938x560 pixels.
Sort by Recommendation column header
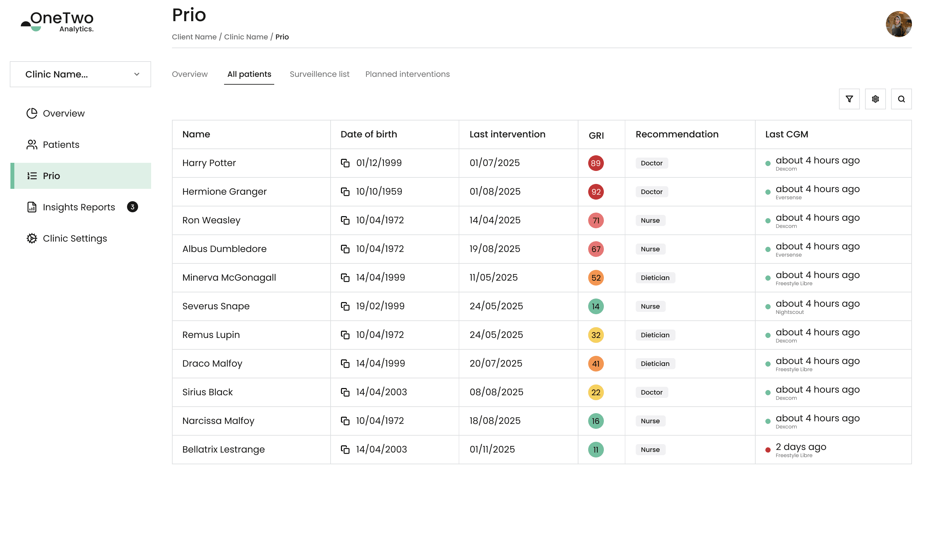click(677, 134)
